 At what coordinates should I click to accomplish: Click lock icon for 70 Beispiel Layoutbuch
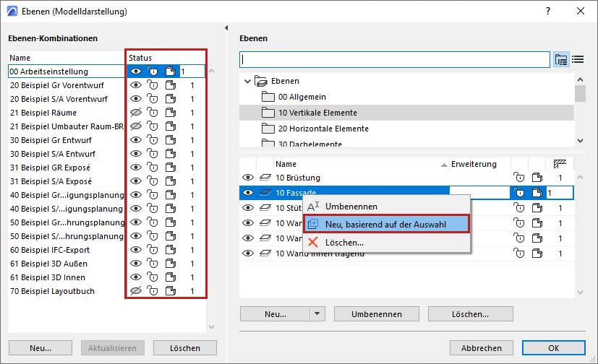click(153, 291)
